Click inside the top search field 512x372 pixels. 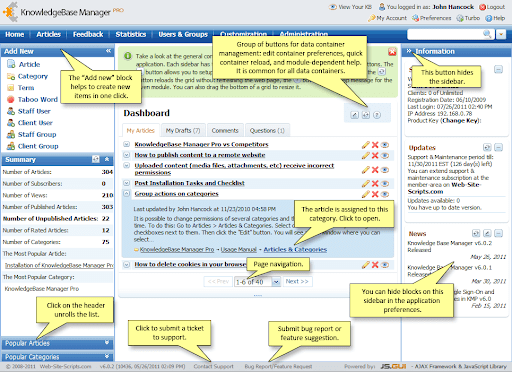point(445,34)
